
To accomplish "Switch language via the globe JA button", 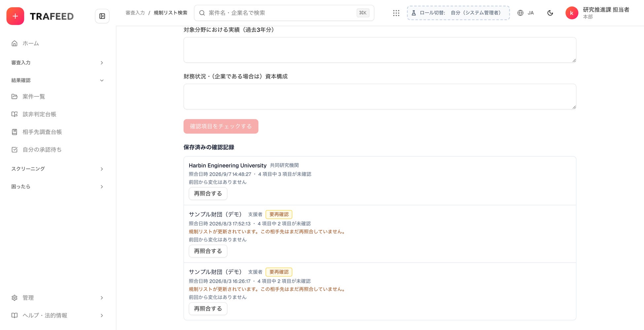I will tap(526, 13).
